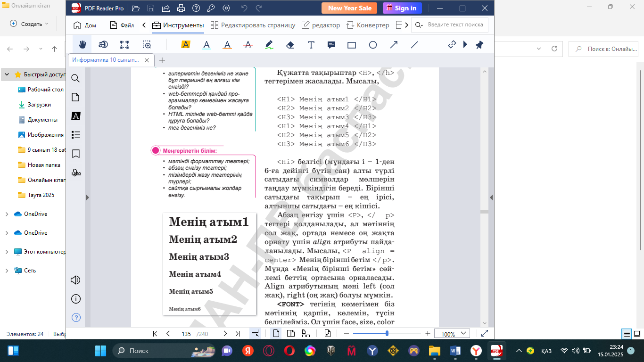Switch to Редактировать страницу tab
Screen dimensions: 644x362
(253, 25)
